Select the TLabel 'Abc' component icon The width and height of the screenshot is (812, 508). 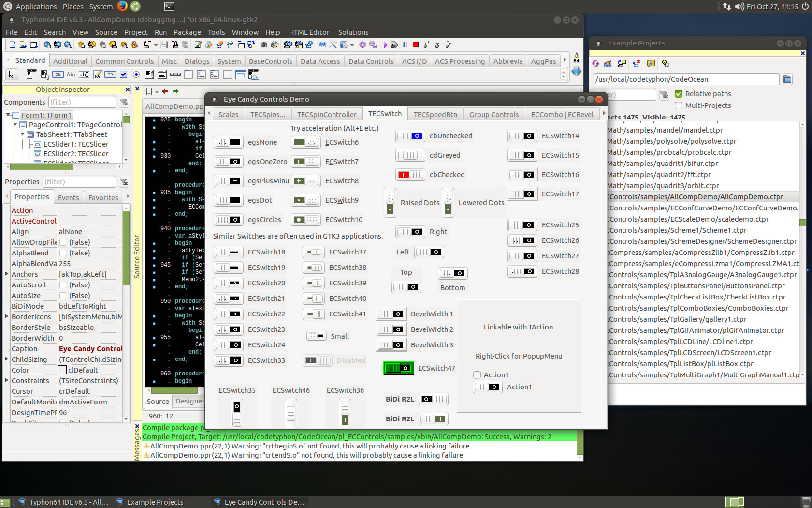click(x=71, y=75)
